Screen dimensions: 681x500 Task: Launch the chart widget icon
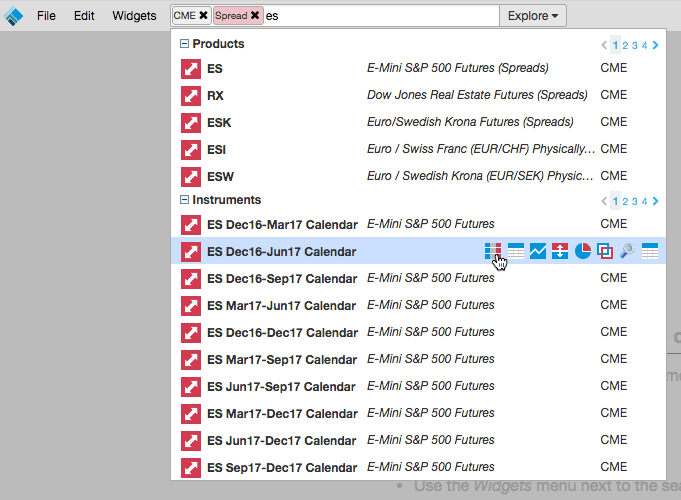538,251
